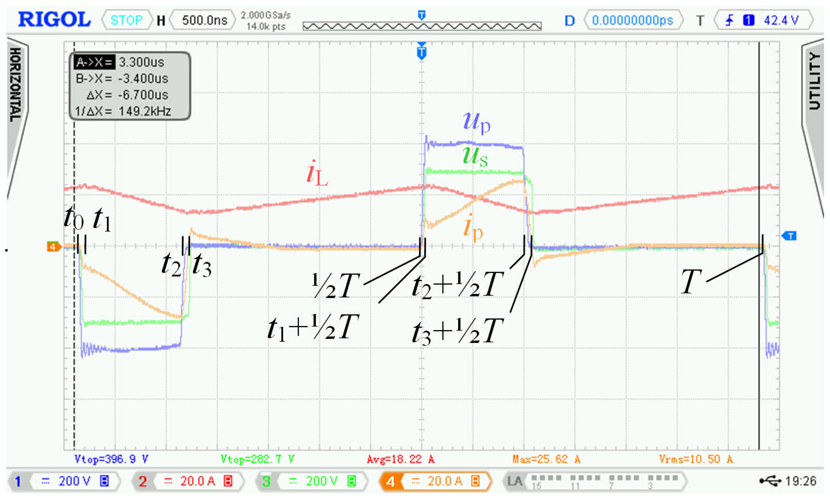Open the delay 0.00000000ps field
The height and width of the screenshot is (504, 830).
tap(632, 20)
